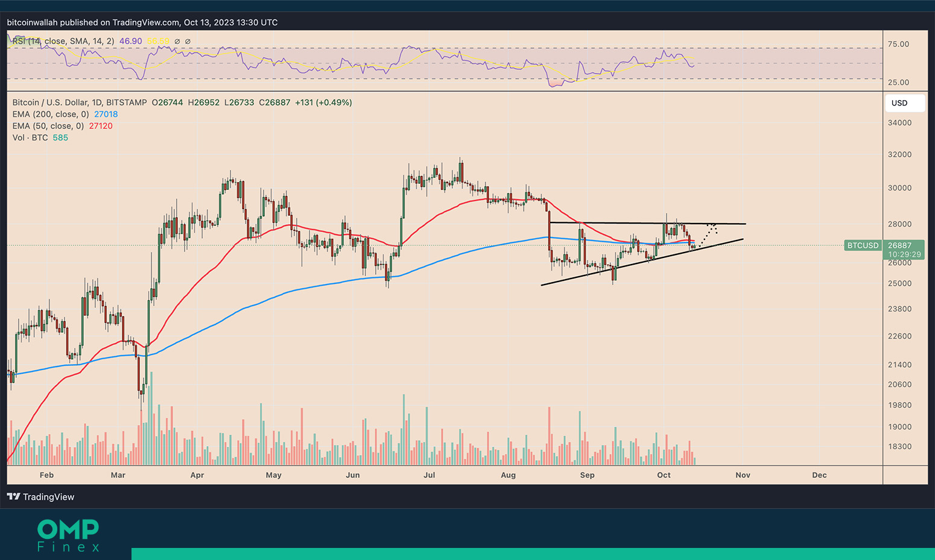Click the 30000 price axis label
The height and width of the screenshot is (560, 935).
[899, 187]
